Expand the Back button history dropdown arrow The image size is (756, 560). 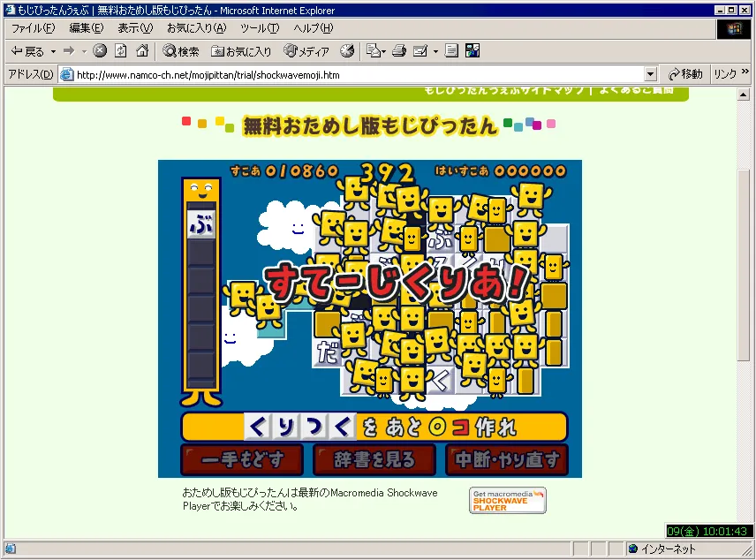tap(53, 51)
